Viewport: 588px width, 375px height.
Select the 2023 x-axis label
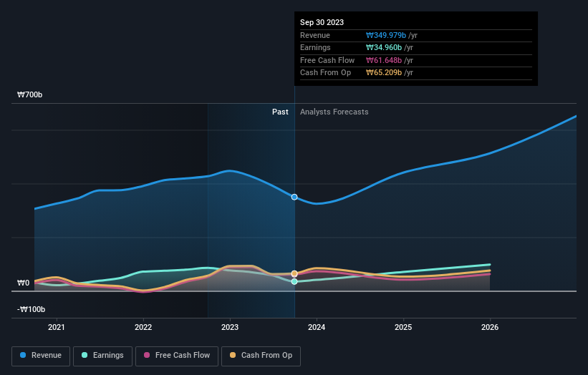click(x=230, y=328)
